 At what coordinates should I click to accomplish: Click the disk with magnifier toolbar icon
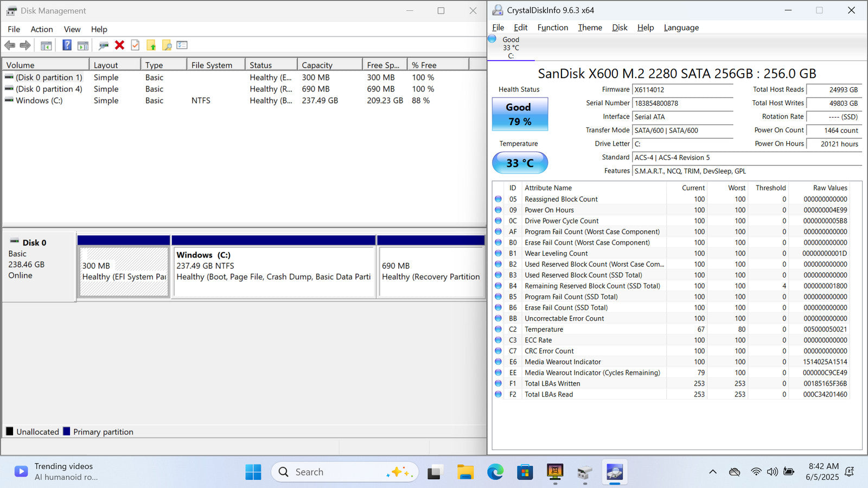[103, 46]
